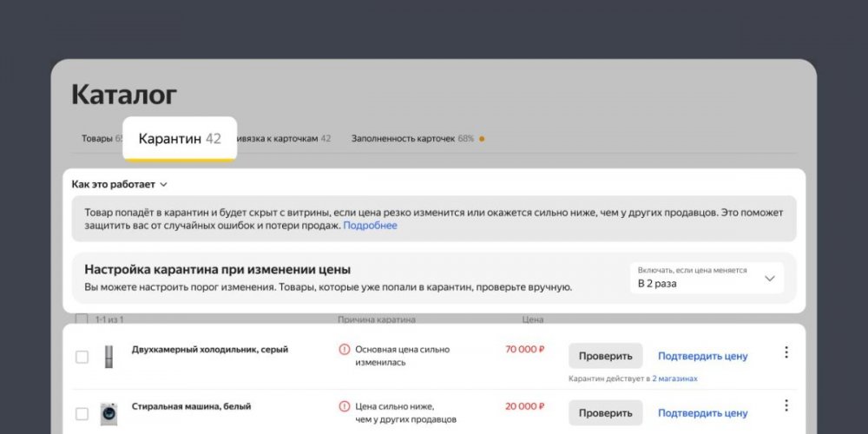Open the "Включать, если цена меняется" dropdown
868x434 pixels.
(x=707, y=278)
